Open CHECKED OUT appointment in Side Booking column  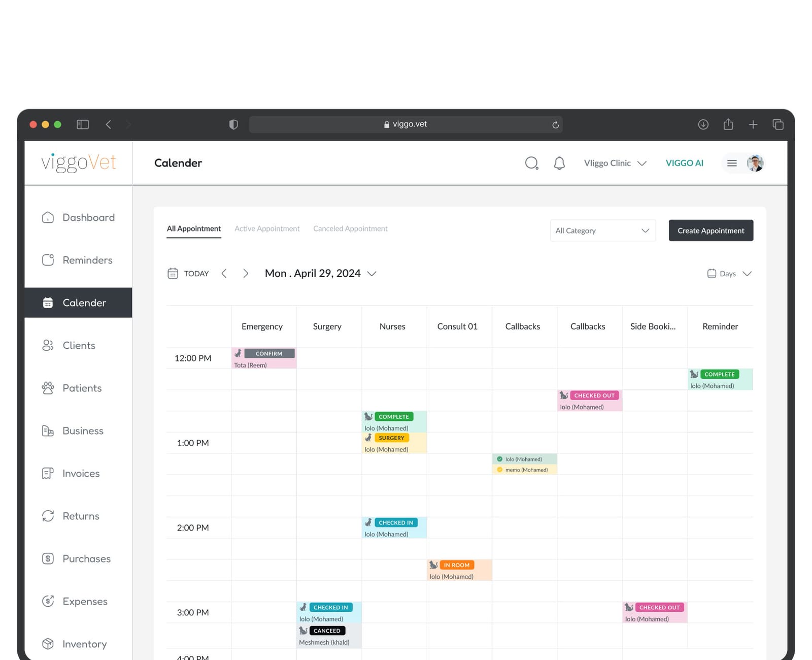pos(655,613)
